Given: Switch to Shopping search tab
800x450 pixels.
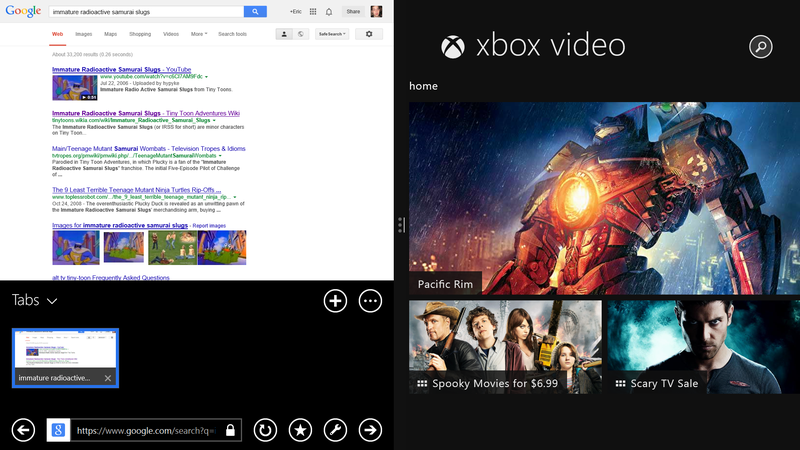Looking at the screenshot, I should click(140, 34).
